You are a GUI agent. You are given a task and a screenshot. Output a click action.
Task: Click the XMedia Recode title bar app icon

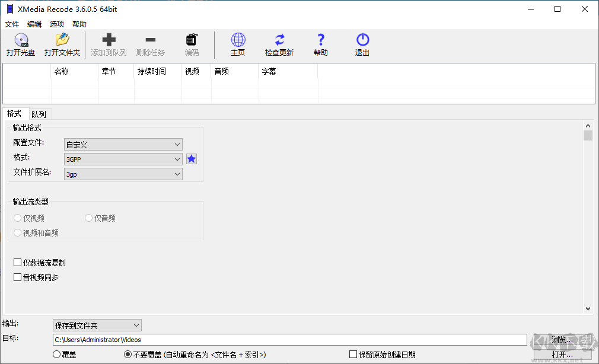9,9
